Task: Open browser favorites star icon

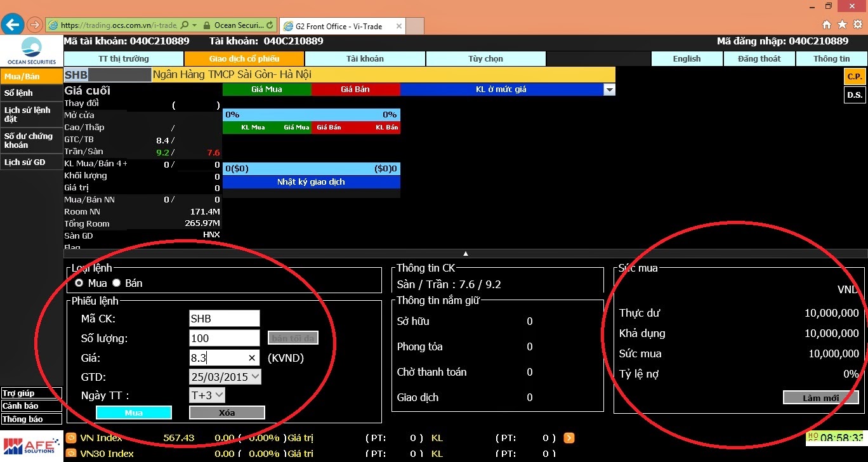Action: pyautogui.click(x=842, y=25)
